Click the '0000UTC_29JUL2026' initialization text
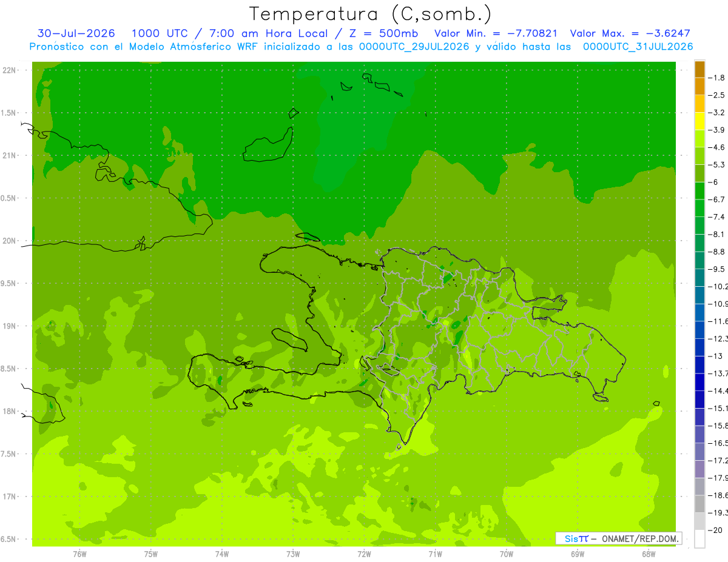The width and height of the screenshot is (728, 562). 415,47
